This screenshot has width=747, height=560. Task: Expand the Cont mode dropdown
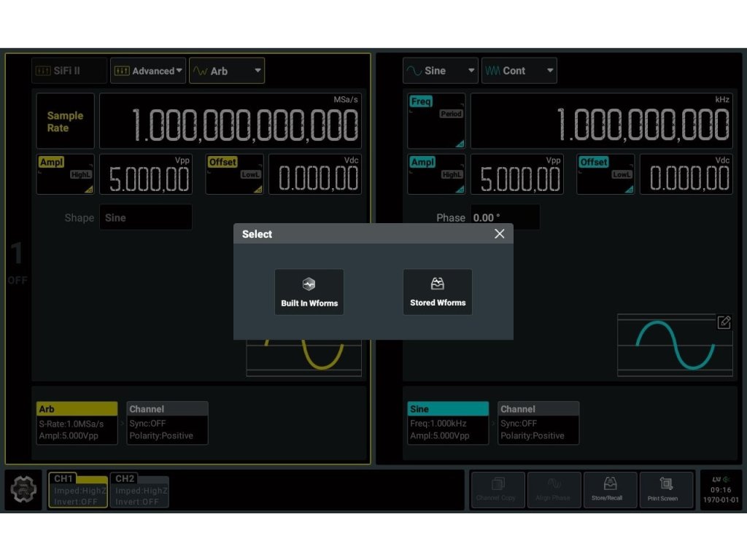coord(519,71)
